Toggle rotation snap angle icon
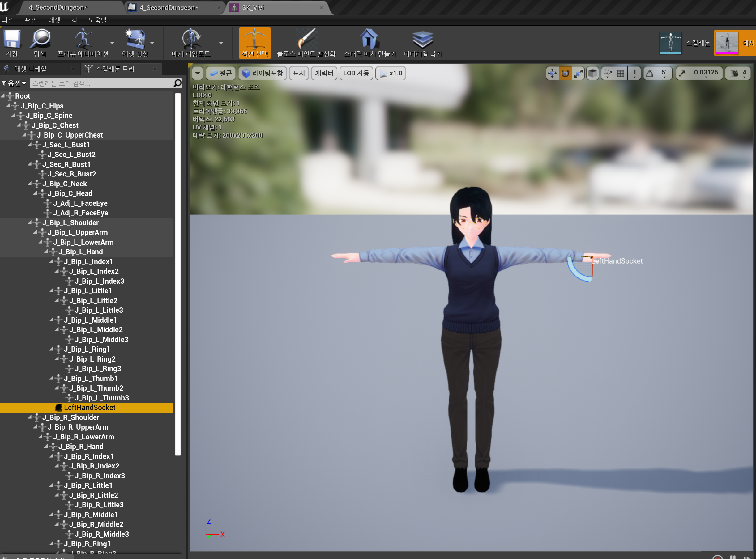This screenshot has height=559, width=756. point(649,73)
